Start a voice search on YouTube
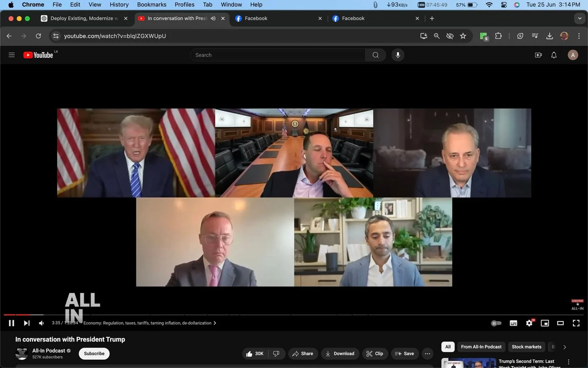 tap(398, 55)
